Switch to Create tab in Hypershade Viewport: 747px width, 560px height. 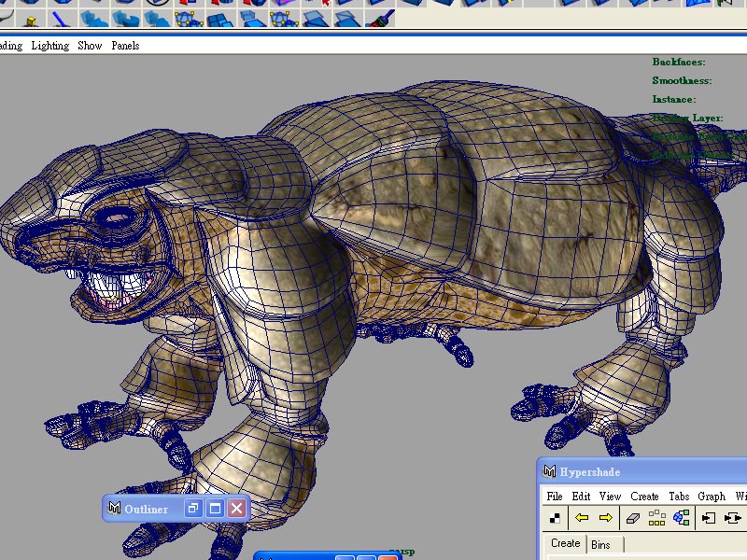[565, 543]
